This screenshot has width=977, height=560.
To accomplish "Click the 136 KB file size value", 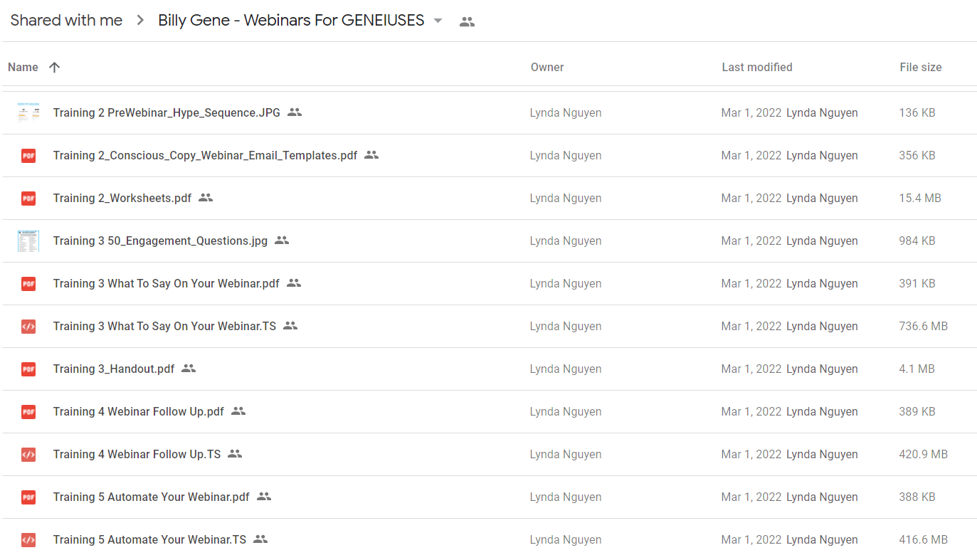I will (917, 112).
